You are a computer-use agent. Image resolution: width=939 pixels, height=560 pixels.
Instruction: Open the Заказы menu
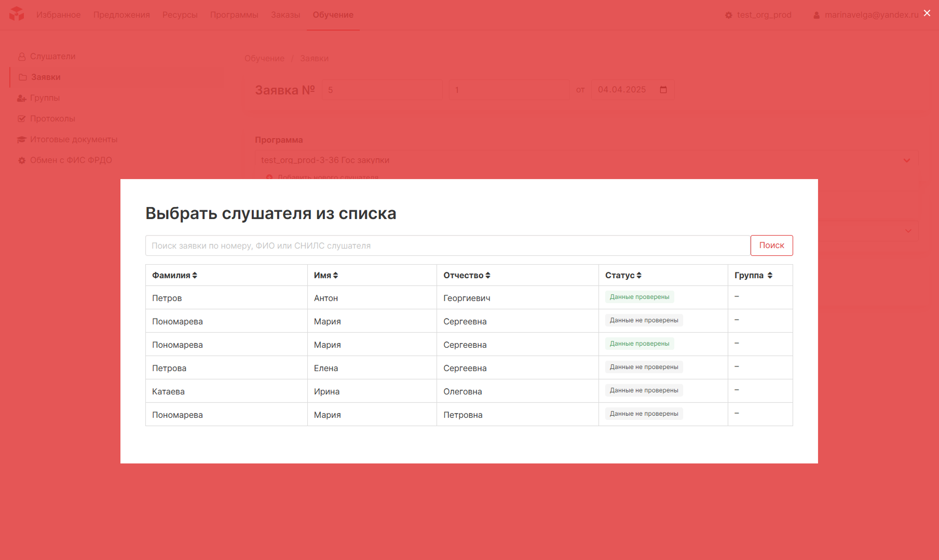coord(285,15)
